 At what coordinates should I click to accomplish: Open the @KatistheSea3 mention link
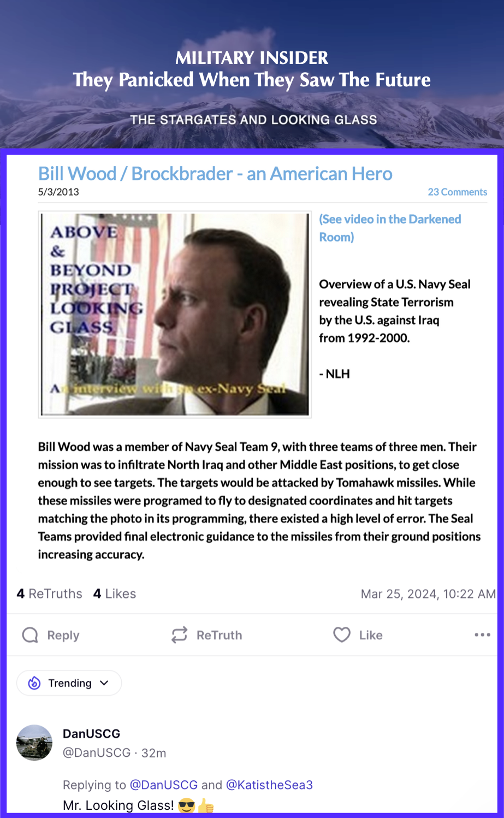[x=269, y=785]
